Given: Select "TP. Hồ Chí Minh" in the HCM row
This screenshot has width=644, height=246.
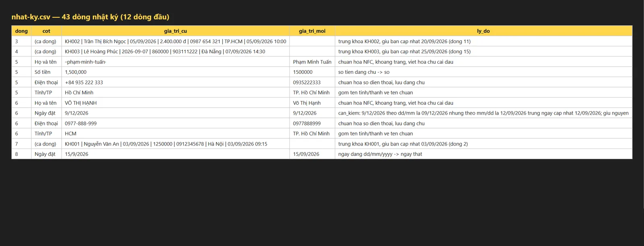Looking at the screenshot, I should pyautogui.click(x=311, y=134).
